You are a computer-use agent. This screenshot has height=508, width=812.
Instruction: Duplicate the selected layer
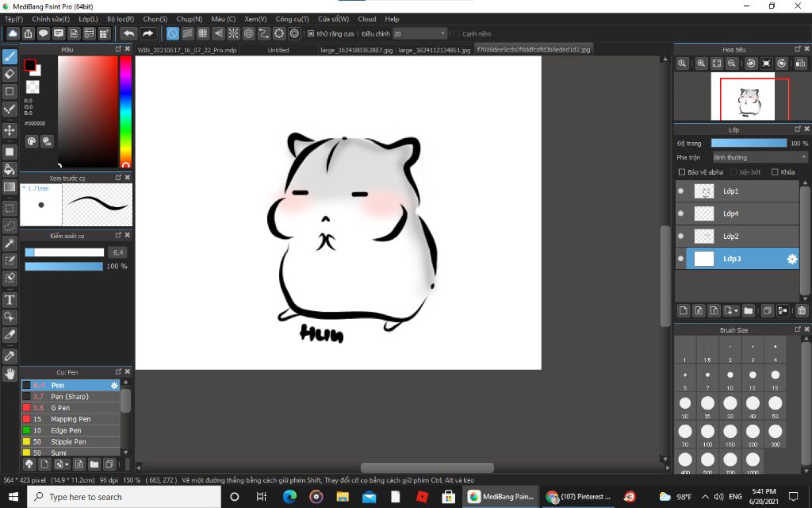click(x=768, y=310)
